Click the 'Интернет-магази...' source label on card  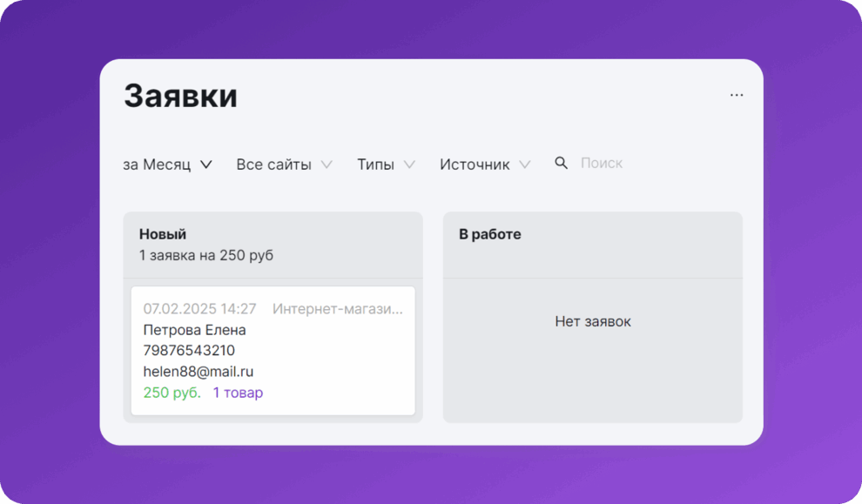click(338, 309)
